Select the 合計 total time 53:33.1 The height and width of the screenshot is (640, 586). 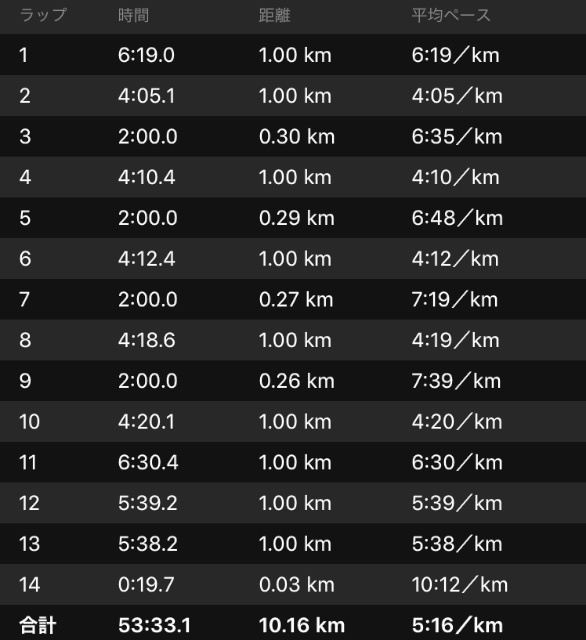pyautogui.click(x=154, y=625)
